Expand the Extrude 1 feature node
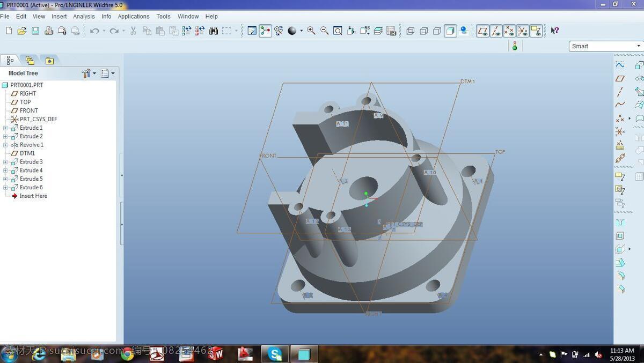Screen dimensions: 644x363 point(5,128)
